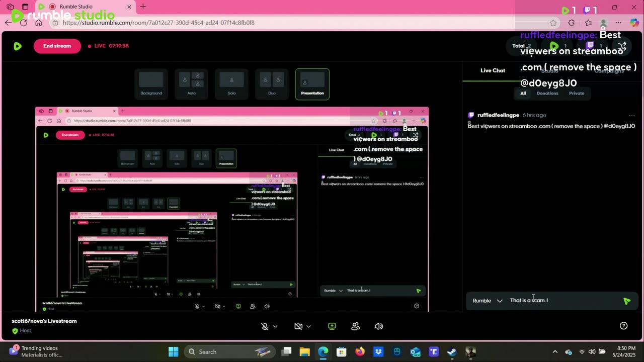Show hidden system tray icons
Image resolution: width=644 pixels, height=362 pixels.
coord(555,351)
